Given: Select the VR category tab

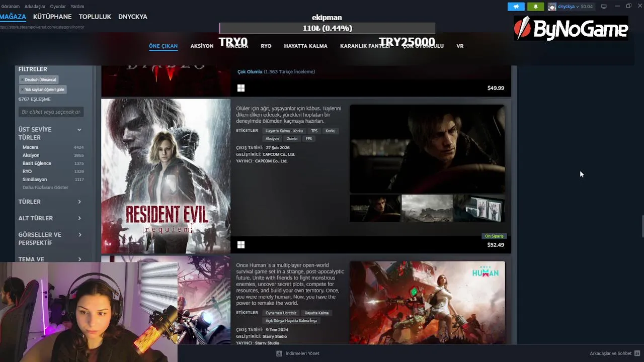Looking at the screenshot, I should coord(460,46).
